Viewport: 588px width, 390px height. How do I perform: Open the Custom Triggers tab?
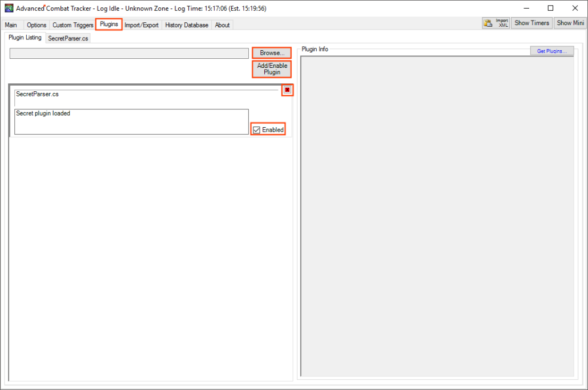point(73,25)
